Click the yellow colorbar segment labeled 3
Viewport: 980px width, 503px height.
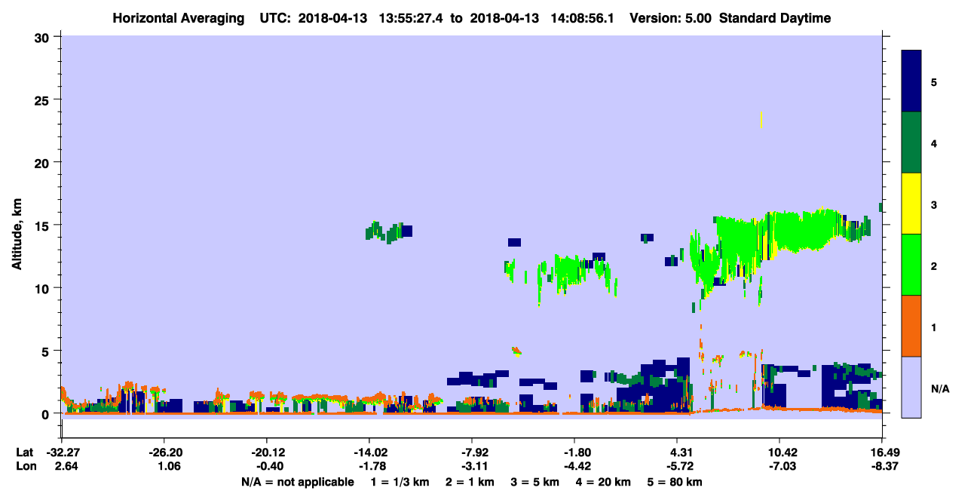click(x=911, y=204)
